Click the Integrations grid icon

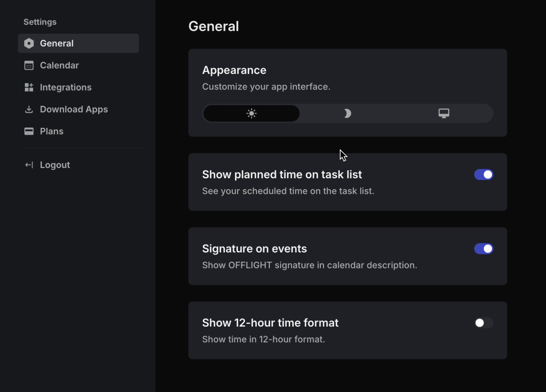pos(29,87)
